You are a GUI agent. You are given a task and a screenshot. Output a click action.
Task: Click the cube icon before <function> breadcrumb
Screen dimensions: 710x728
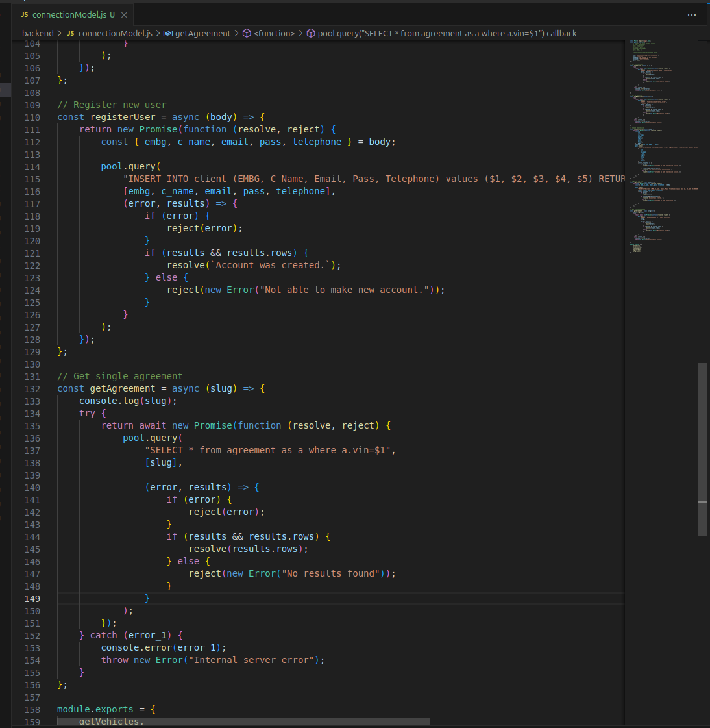click(x=247, y=33)
